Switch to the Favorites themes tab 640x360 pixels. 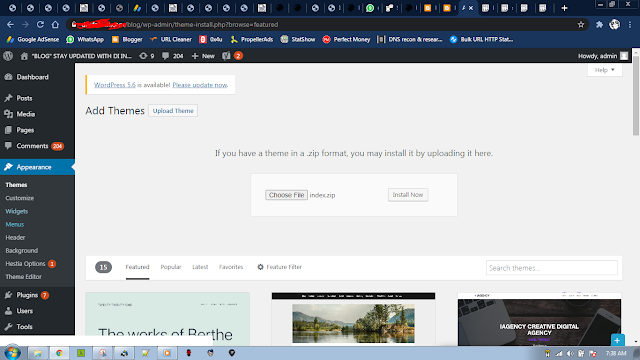231,267
